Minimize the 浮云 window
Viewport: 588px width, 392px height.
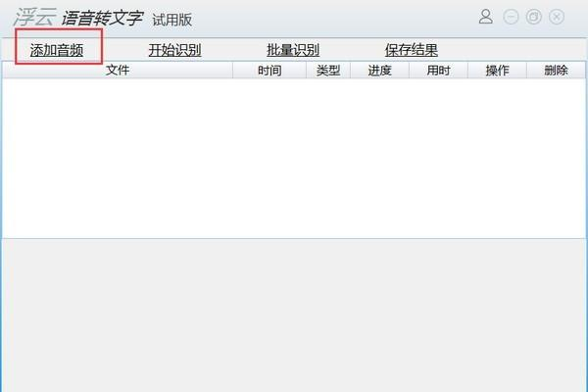(x=511, y=17)
